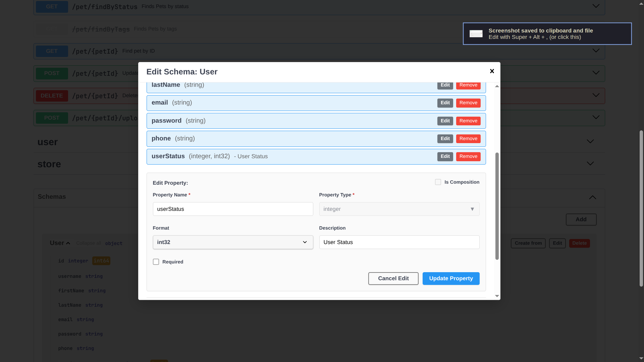Click Collapse all link in User schema
644x362 pixels.
(89, 243)
